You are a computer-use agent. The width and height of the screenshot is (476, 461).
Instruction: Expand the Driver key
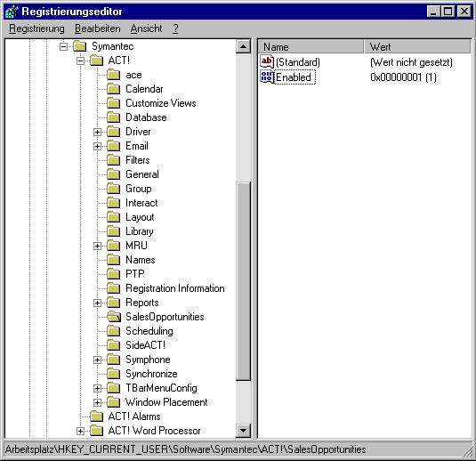coord(97,132)
